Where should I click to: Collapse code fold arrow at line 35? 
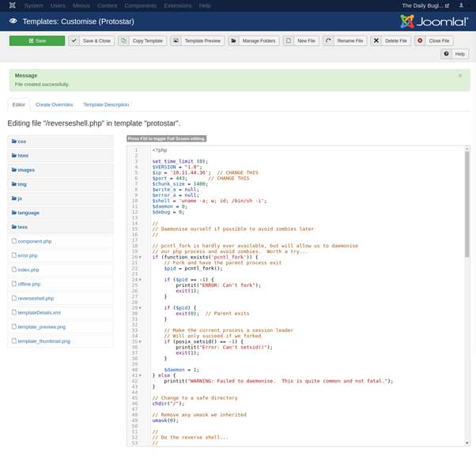point(140,341)
